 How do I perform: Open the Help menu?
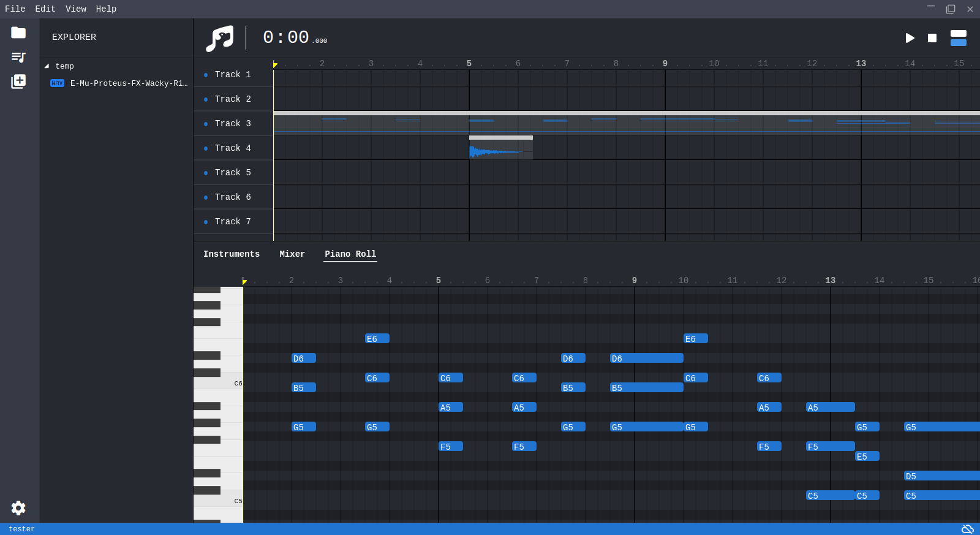pos(106,9)
